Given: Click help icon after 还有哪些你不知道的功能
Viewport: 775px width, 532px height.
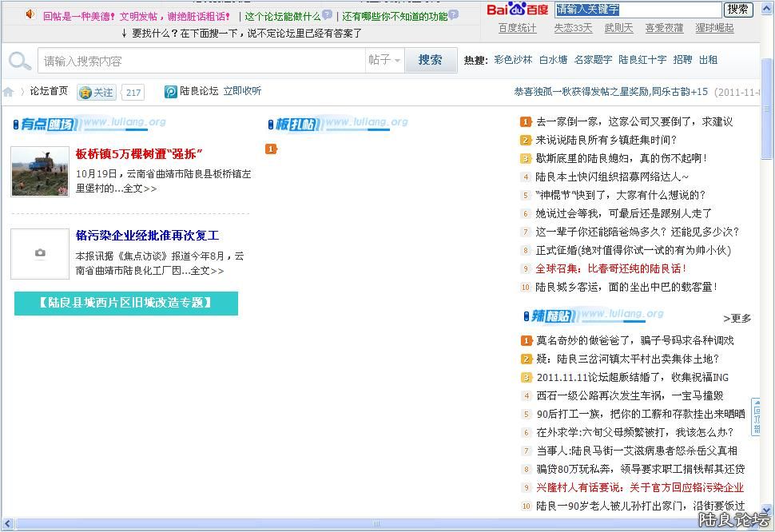Looking at the screenshot, I should (454, 15).
